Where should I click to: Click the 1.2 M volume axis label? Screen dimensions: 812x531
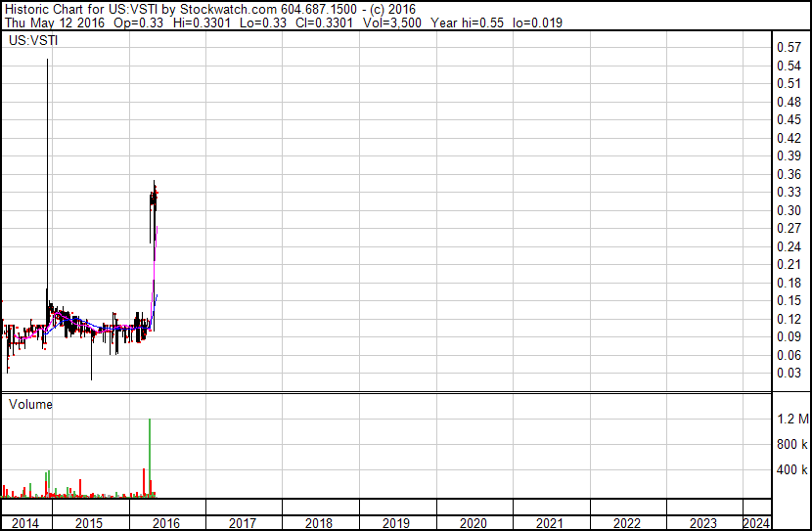click(x=792, y=420)
